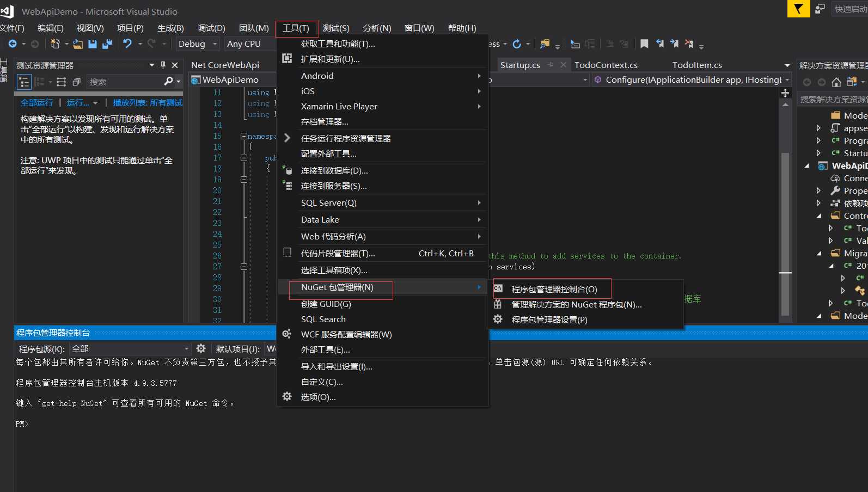This screenshot has width=868, height=492.
Task: Click the editor vertical scrollbar thumb
Action: coord(785,234)
